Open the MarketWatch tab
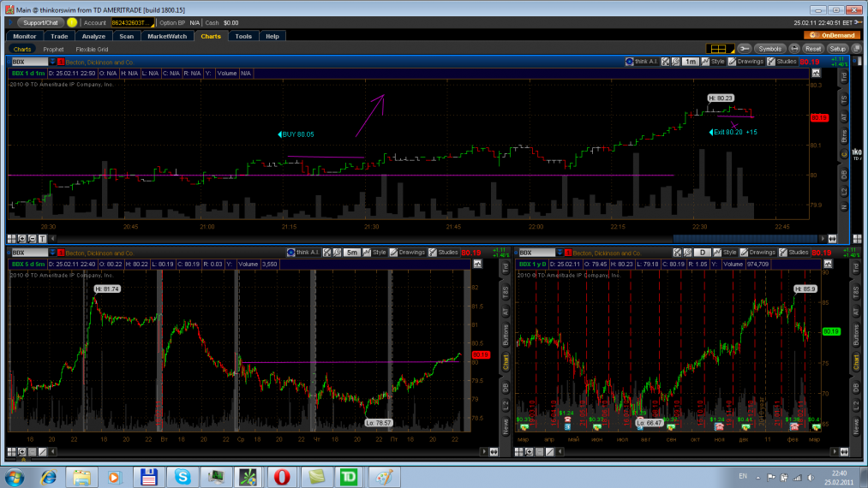The image size is (868, 488). tap(167, 36)
